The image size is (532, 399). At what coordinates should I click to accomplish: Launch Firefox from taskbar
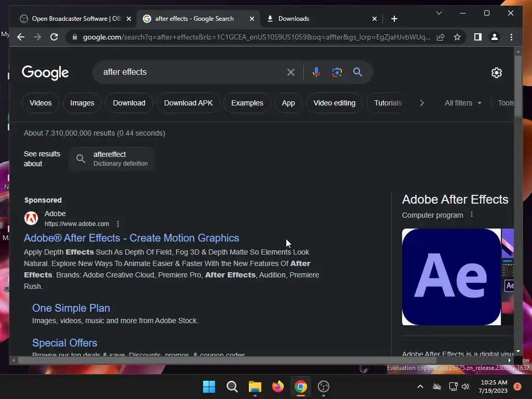point(278,387)
